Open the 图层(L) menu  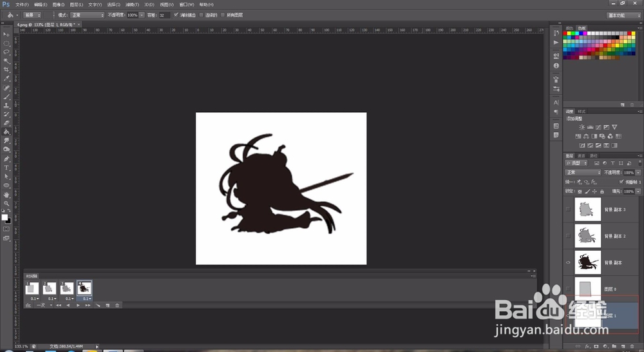tap(77, 5)
